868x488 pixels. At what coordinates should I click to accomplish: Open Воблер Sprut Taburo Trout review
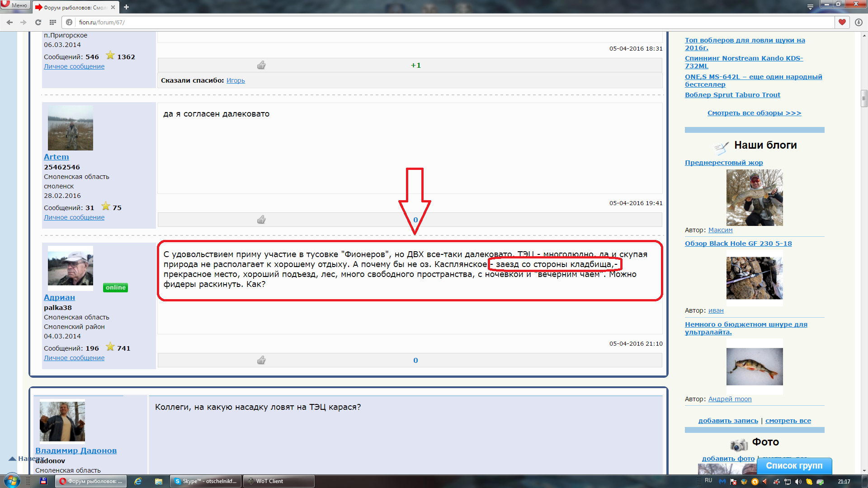tap(732, 95)
